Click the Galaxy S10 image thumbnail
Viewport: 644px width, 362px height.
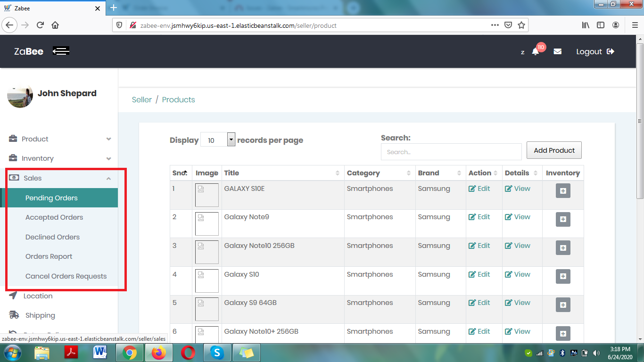(207, 281)
